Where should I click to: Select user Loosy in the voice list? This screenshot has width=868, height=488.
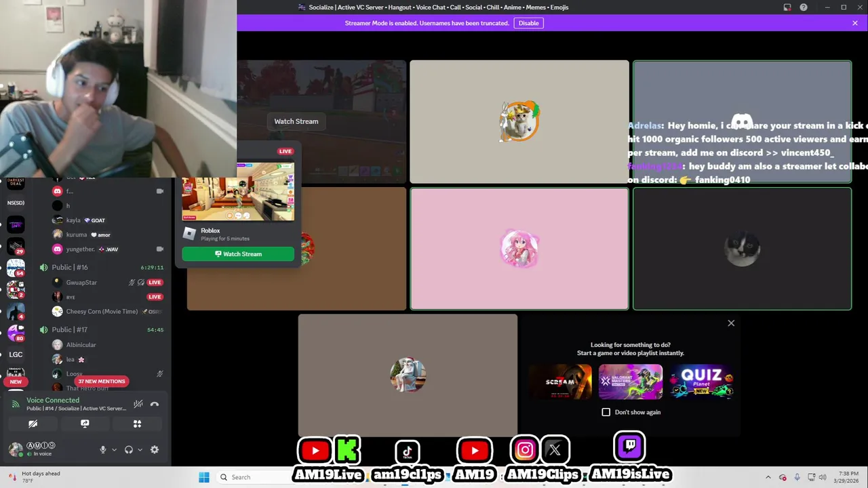(74, 373)
